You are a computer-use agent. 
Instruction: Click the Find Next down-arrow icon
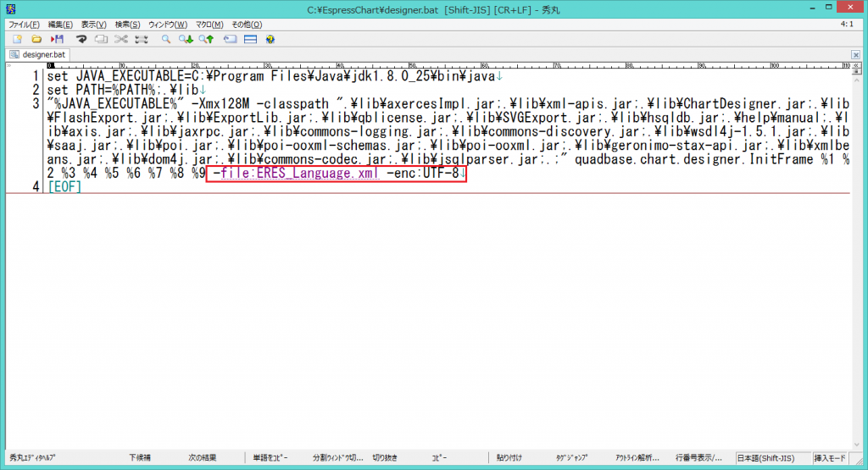tap(186, 39)
